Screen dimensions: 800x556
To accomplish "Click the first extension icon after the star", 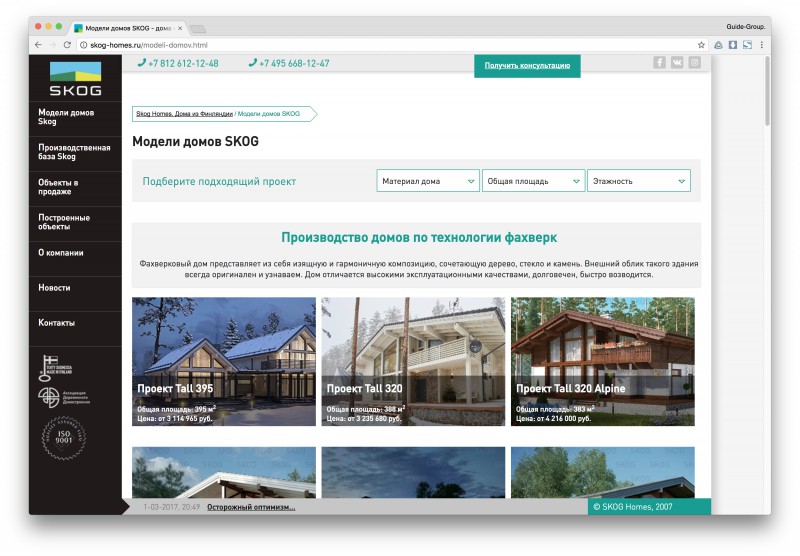I will 718,45.
